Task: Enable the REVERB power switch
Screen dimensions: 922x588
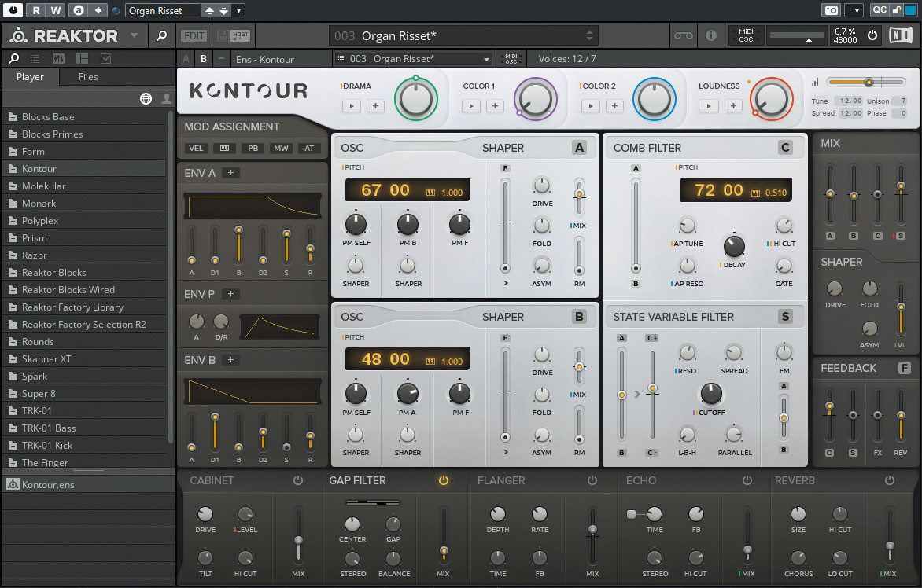Action: coord(890,480)
